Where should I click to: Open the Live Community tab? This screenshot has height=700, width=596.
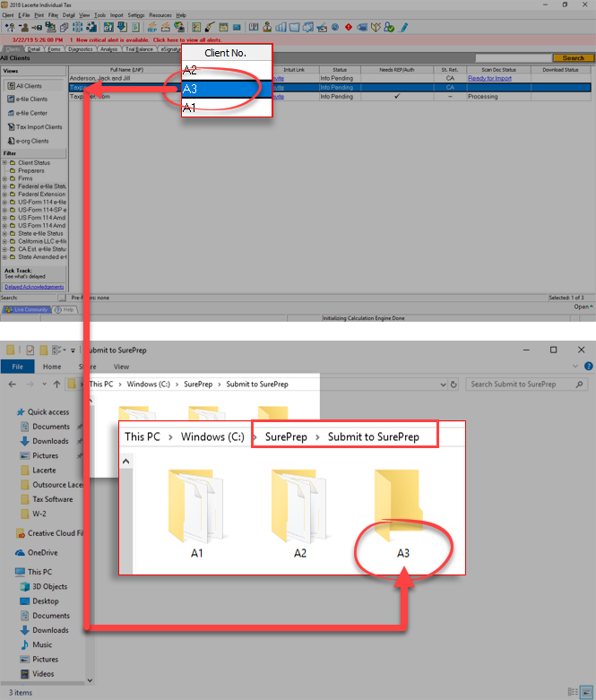[26, 309]
